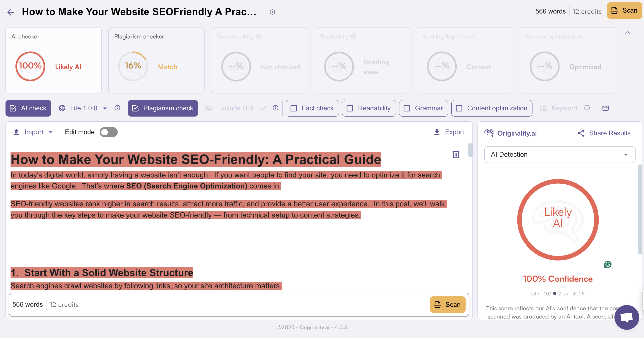Image resolution: width=644 pixels, height=338 pixels.
Task: Click the 'Lite 1.0.0 21 Jul 2025' label
Action: pos(558,294)
